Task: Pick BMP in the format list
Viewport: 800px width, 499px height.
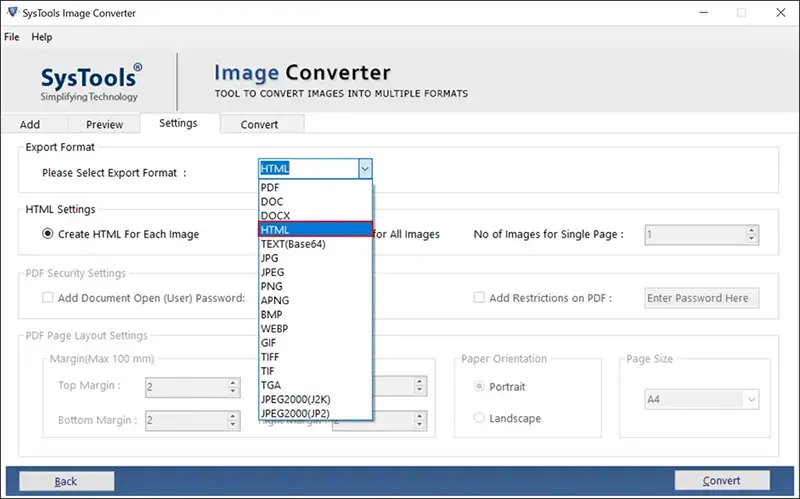Action: click(315, 315)
